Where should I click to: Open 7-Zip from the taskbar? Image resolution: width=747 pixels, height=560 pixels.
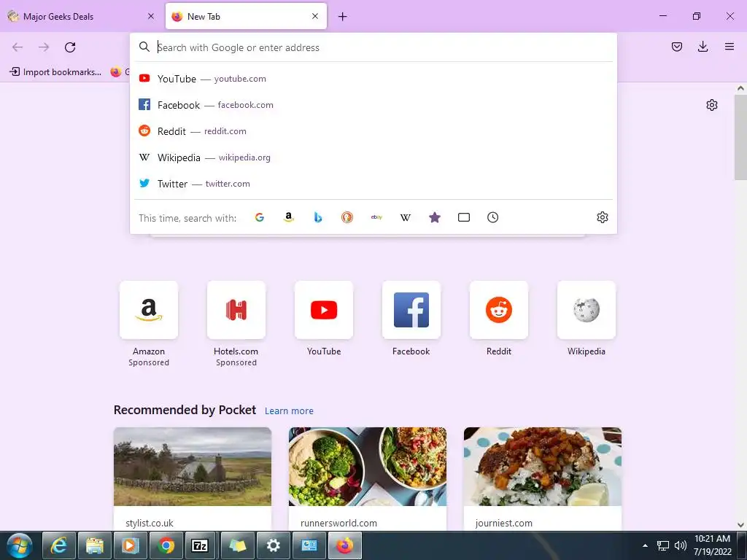pyautogui.click(x=201, y=545)
